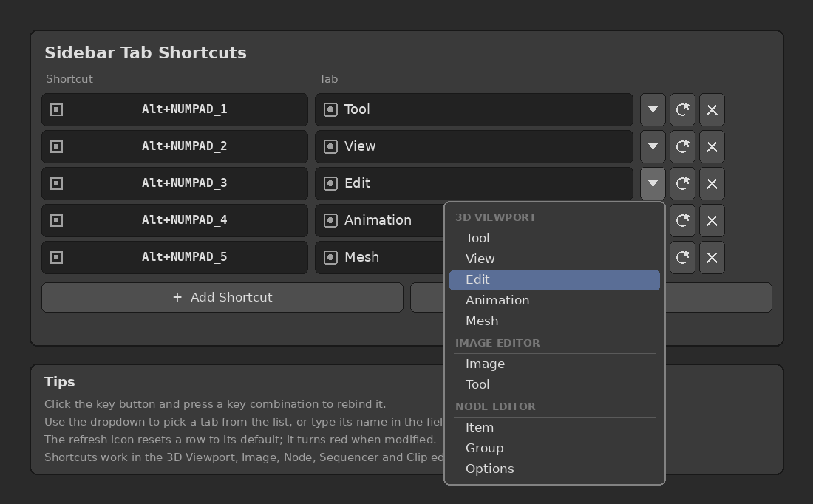Image resolution: width=813 pixels, height=504 pixels.
Task: Open tab dropdown for the View row
Action: pos(653,147)
